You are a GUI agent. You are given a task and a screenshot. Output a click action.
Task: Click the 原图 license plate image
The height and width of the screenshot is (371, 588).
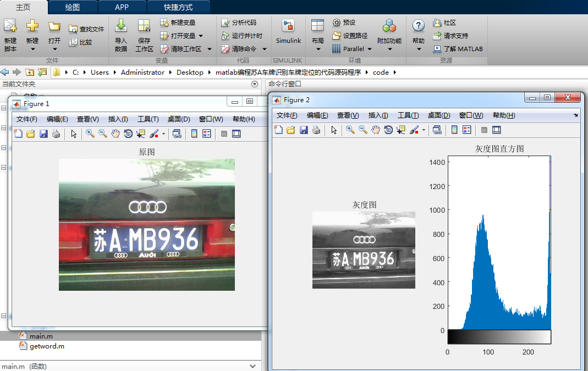[147, 225]
